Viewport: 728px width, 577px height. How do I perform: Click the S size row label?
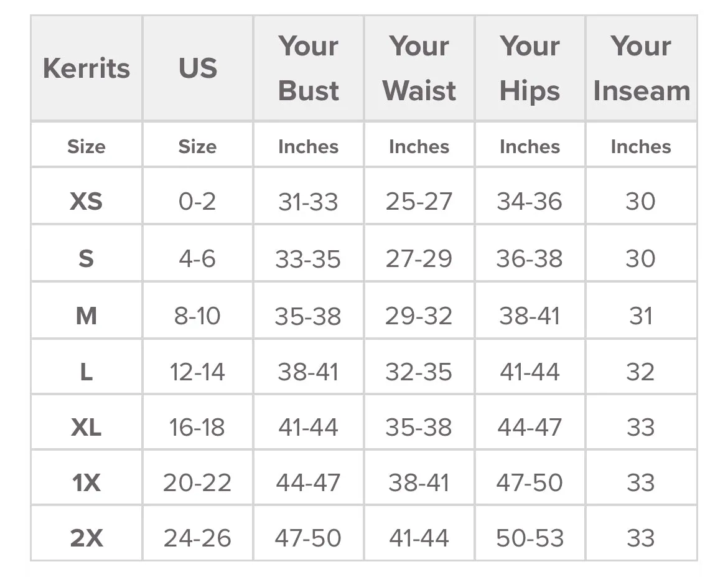point(86,258)
